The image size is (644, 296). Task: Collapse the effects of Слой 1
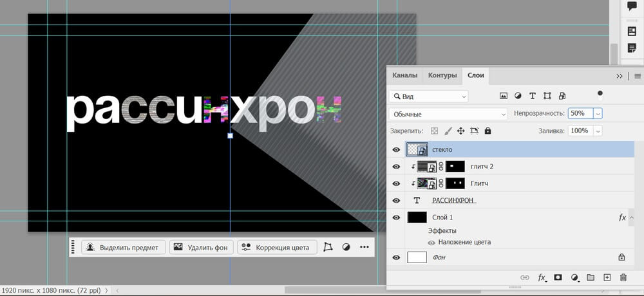tap(631, 217)
